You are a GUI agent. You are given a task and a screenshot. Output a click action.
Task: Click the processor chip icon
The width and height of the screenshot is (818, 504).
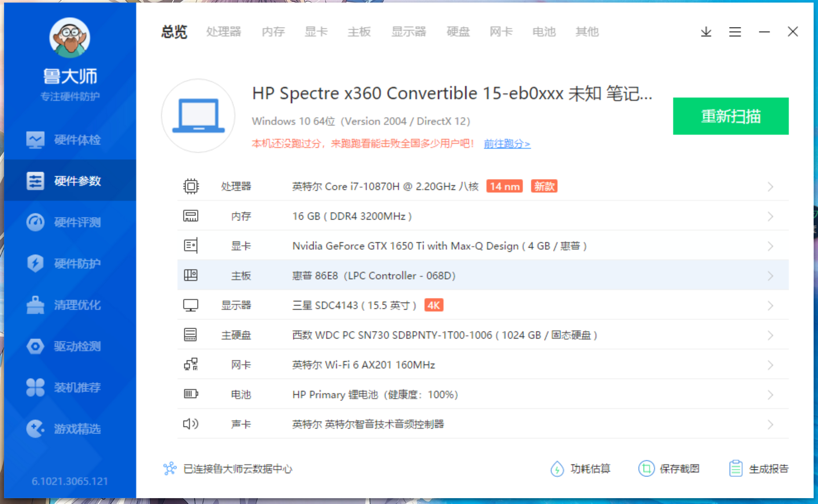[191, 186]
